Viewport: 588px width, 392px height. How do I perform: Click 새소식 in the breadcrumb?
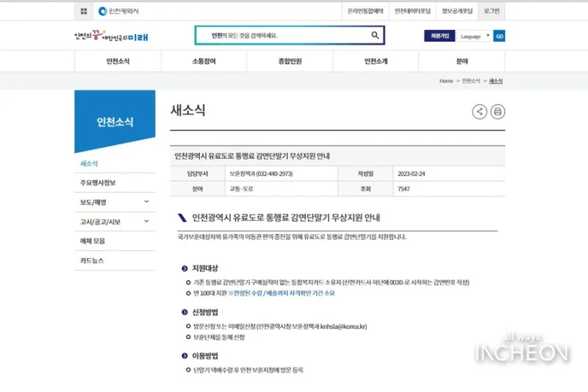pos(495,81)
